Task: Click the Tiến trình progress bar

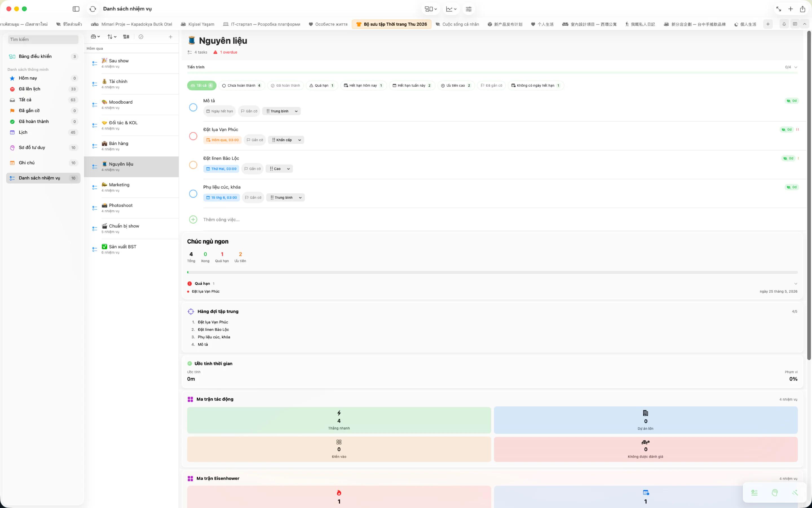Action: click(x=492, y=73)
